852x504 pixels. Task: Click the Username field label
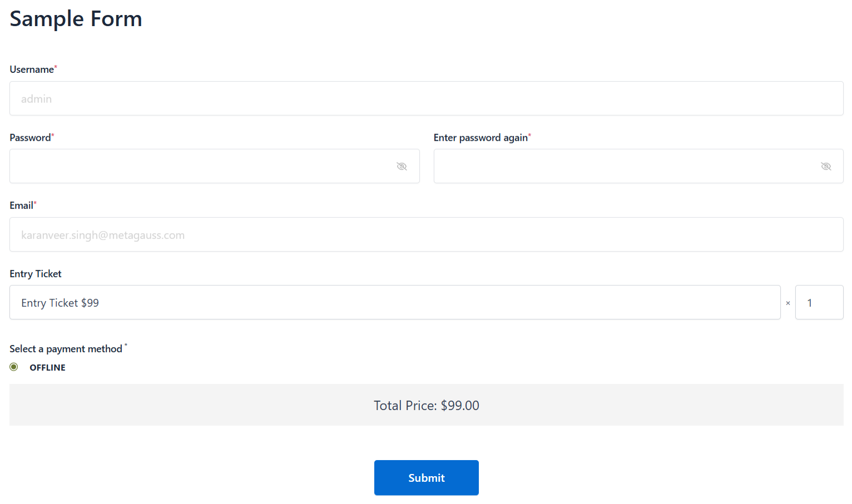pyautogui.click(x=32, y=69)
